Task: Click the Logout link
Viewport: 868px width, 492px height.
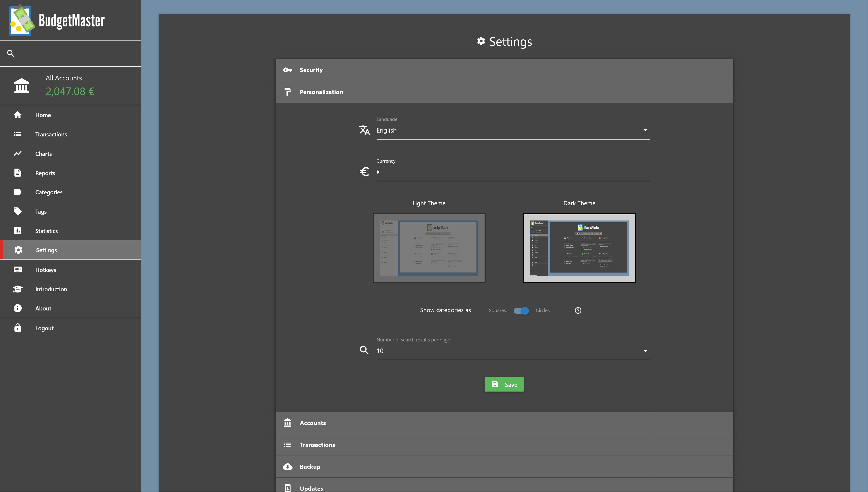Action: (x=70, y=328)
